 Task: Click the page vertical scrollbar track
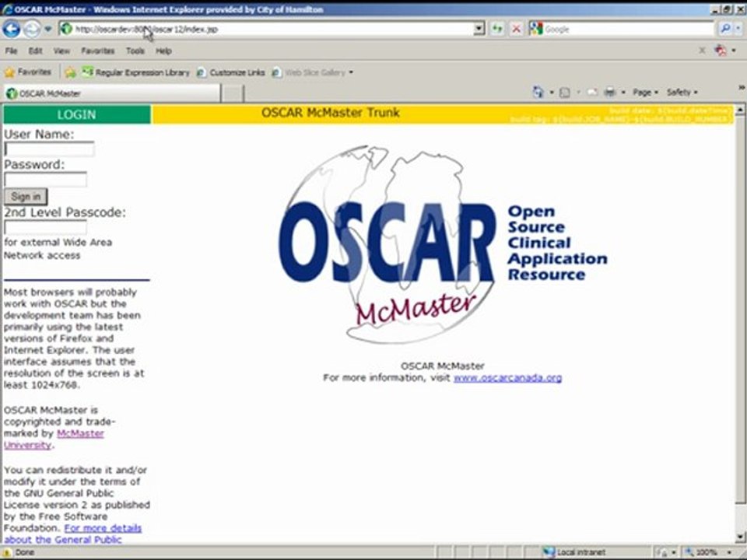[740, 310]
